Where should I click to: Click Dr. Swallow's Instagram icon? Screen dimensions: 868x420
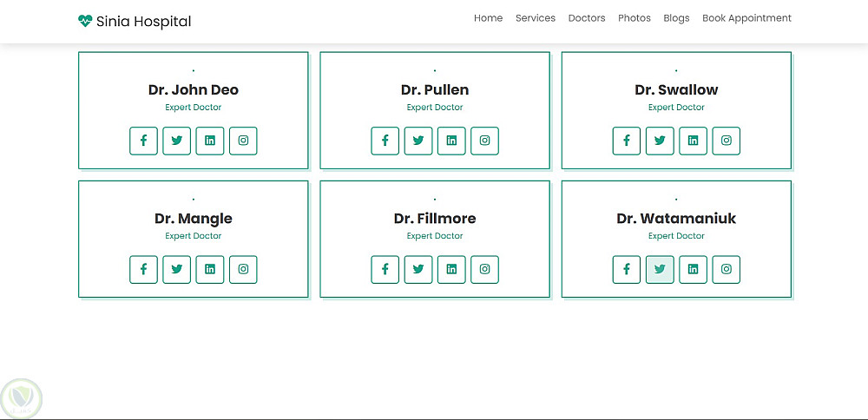[x=726, y=141]
